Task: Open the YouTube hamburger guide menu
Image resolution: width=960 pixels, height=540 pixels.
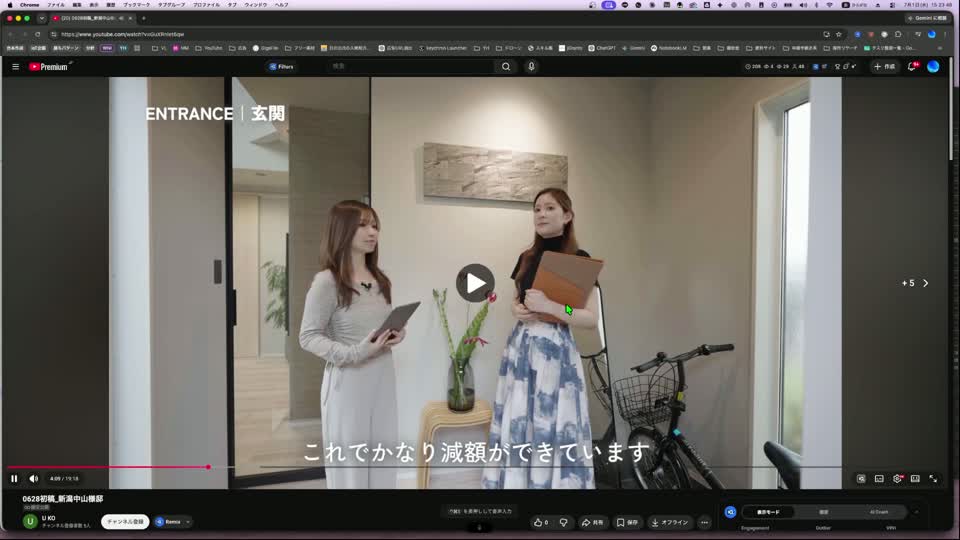Action: tap(15, 67)
